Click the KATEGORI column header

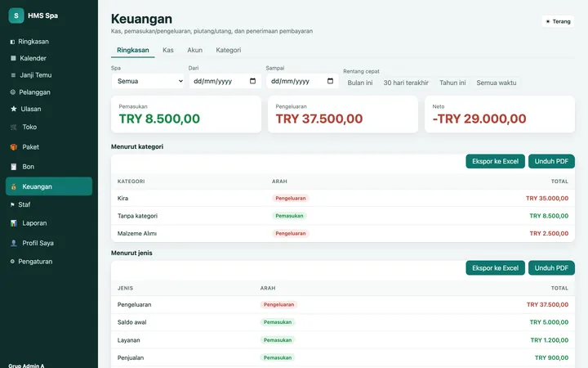pos(131,182)
